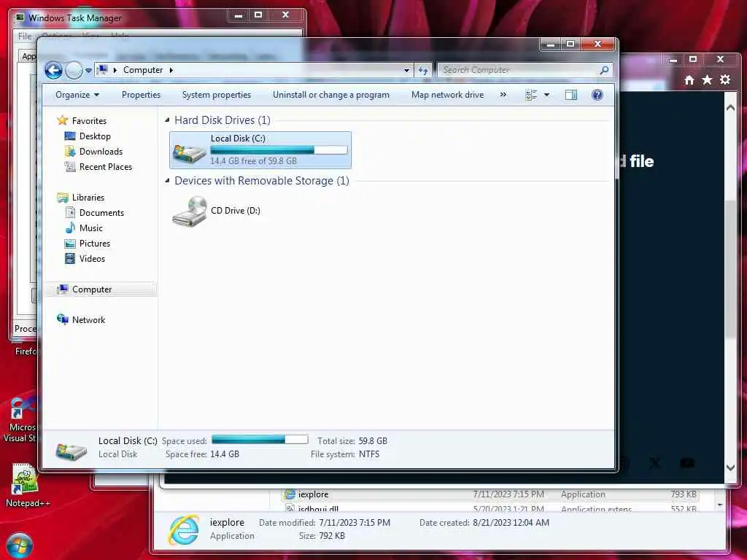Image resolution: width=747 pixels, height=560 pixels.
Task: Click the Microsoft Visual Studio desktop shortcut
Action: pyautogui.click(x=21, y=420)
